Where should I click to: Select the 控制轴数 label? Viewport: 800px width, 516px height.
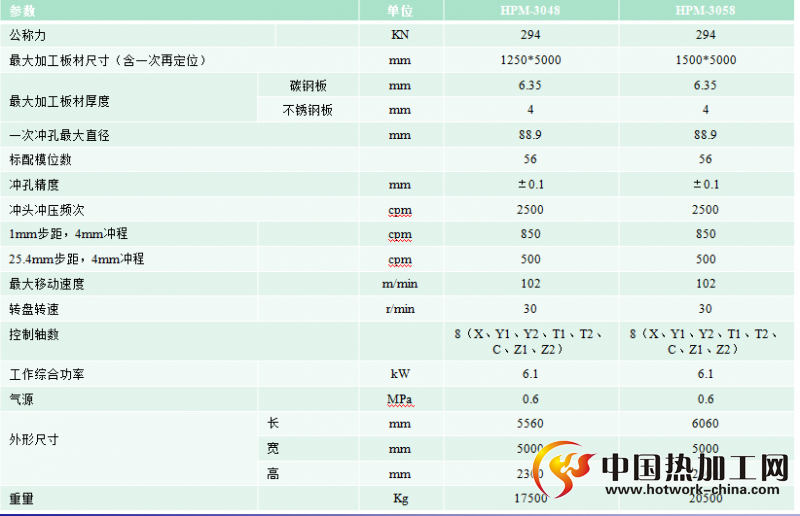34,334
